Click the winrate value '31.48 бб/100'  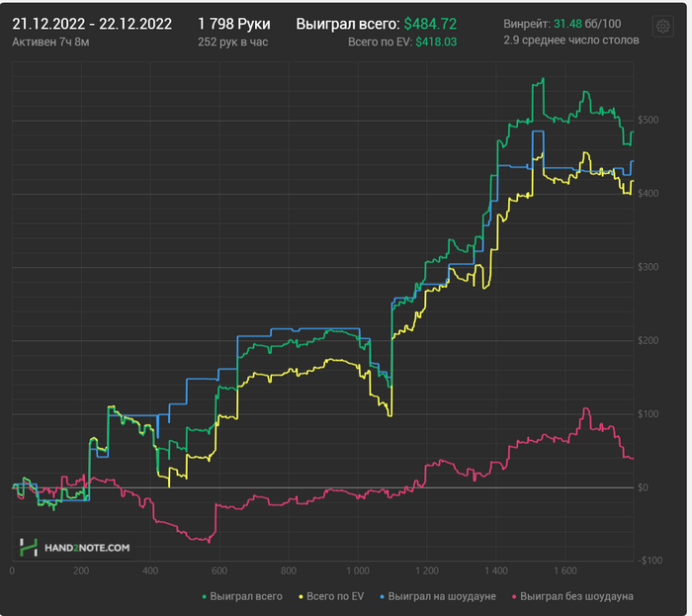[x=587, y=24]
